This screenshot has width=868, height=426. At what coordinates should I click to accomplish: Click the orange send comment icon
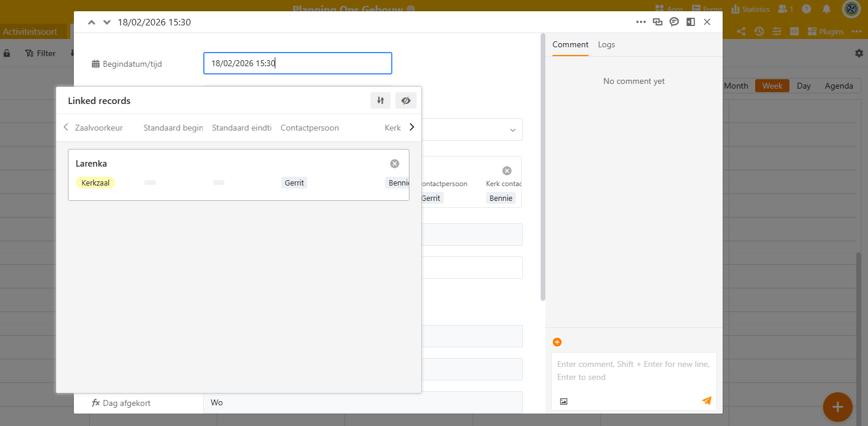pos(707,401)
